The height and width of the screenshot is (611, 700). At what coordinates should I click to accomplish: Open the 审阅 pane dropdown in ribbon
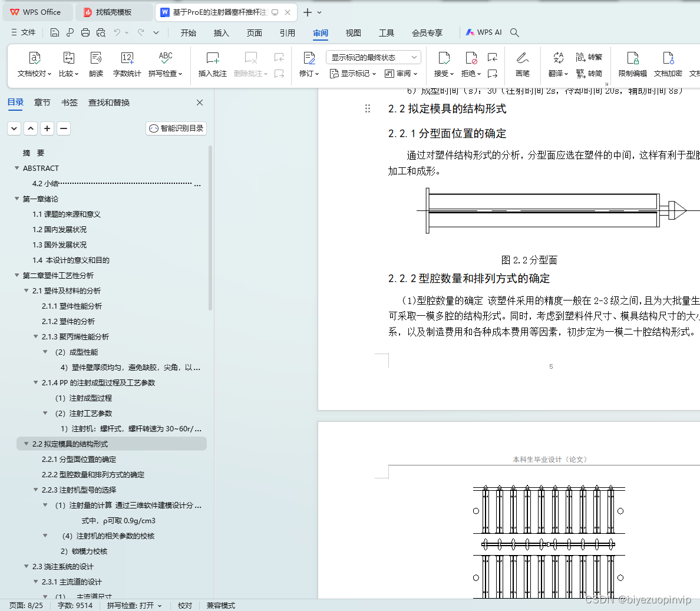click(401, 73)
